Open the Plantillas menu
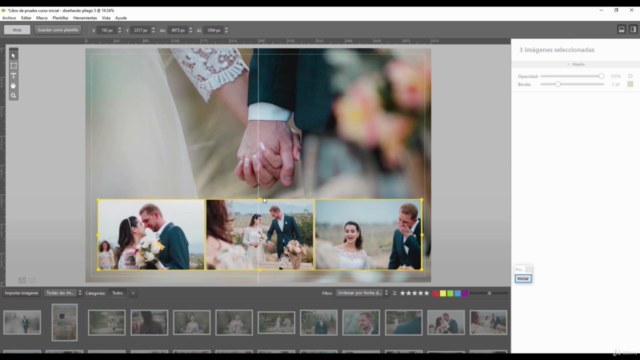Image resolution: width=640 pixels, height=360 pixels. point(60,18)
